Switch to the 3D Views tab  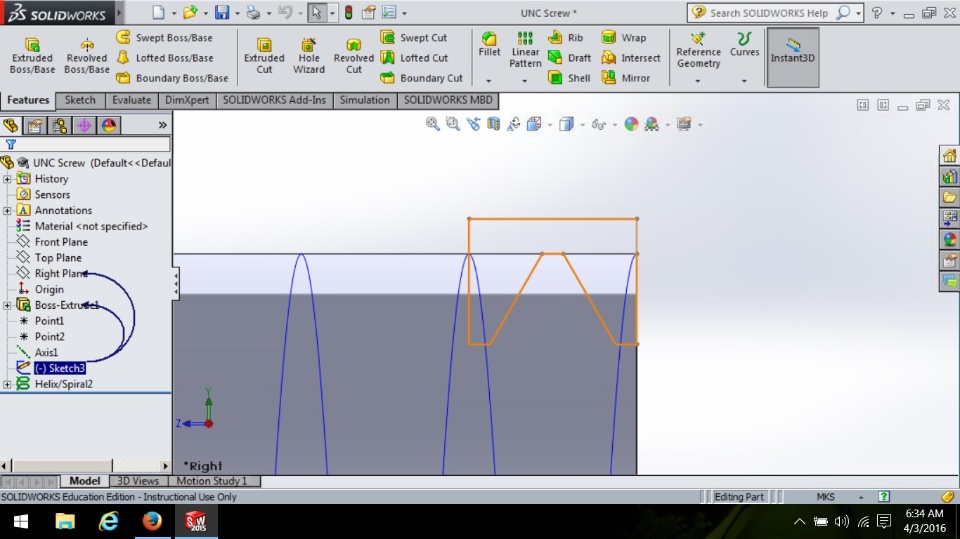point(137,481)
